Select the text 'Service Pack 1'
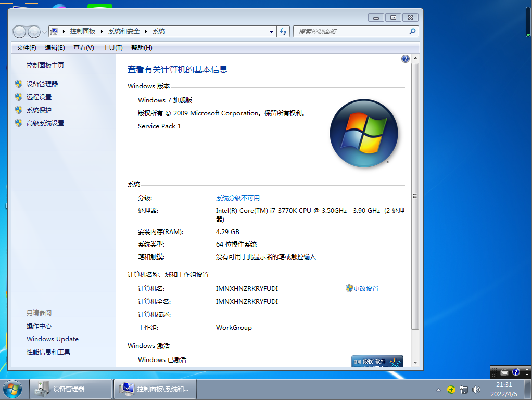Viewport: 532px width, 400px height. point(159,126)
